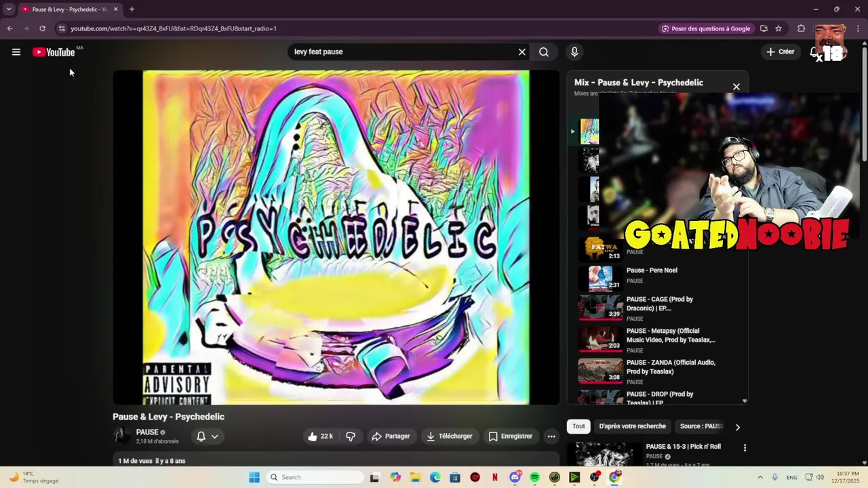The width and height of the screenshot is (868, 488).
Task: Open Microsoft Edge from the taskbar
Action: pos(435,477)
